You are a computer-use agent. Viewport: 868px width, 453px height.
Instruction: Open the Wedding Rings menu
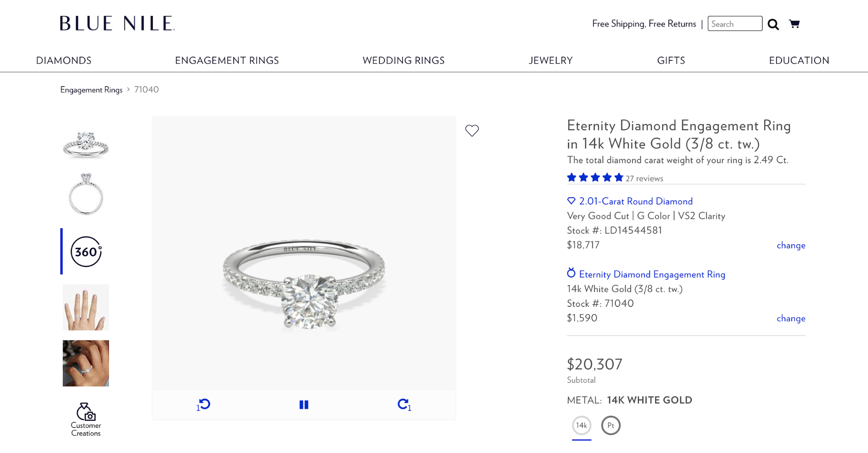coord(404,60)
